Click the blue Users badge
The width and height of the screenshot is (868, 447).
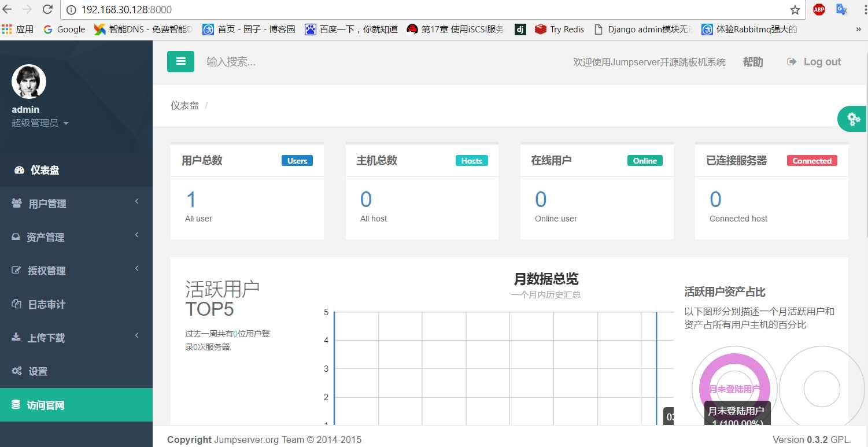(297, 161)
